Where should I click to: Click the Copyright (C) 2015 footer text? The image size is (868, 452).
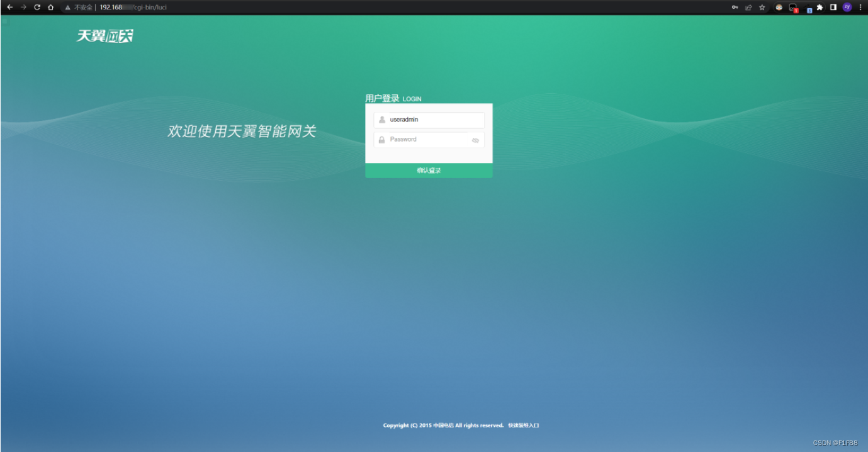(x=443, y=426)
